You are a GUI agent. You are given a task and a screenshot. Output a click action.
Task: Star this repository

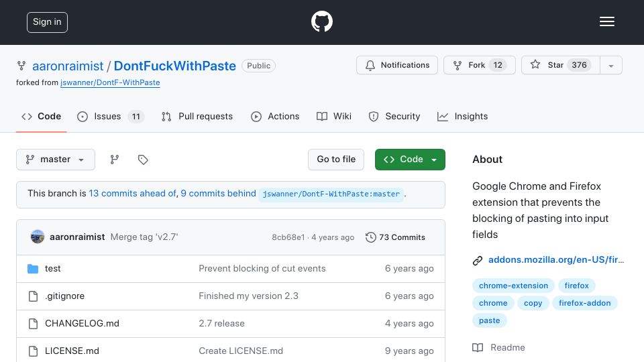tap(561, 65)
